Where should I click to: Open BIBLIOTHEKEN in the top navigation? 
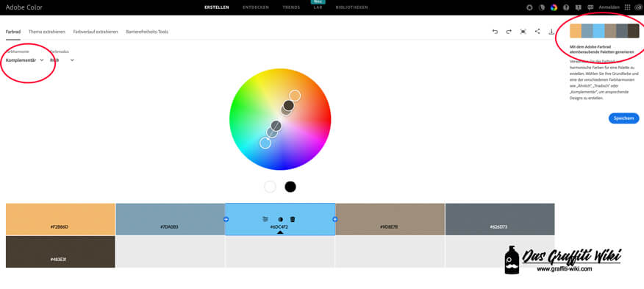351,7
